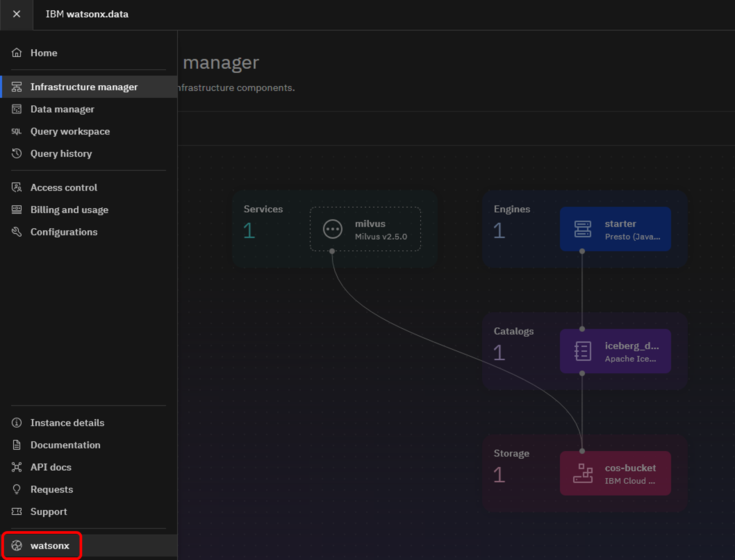Close the navigation side menu

tap(16, 14)
